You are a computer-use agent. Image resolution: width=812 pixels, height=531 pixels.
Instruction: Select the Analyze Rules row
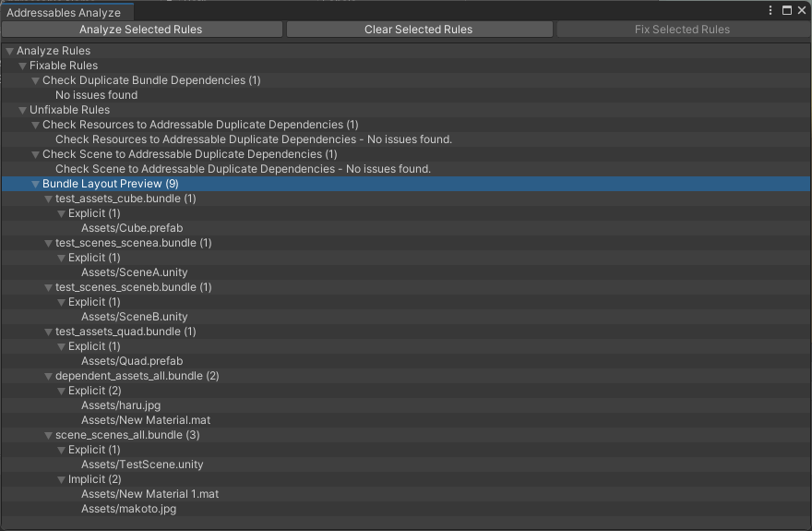pos(406,51)
